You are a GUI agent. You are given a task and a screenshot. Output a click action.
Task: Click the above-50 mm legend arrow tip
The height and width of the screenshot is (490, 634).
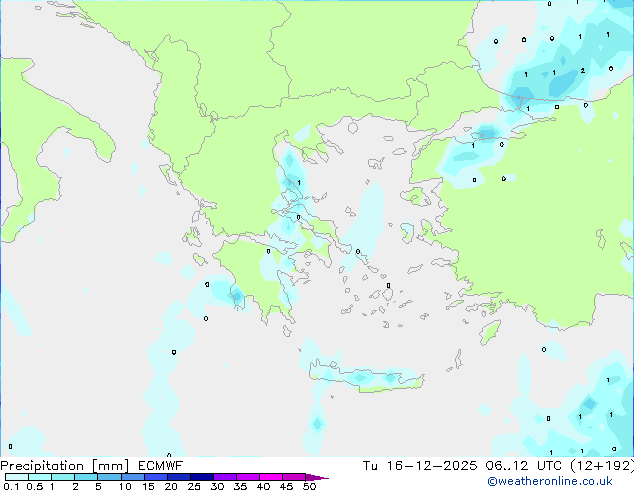(317, 477)
